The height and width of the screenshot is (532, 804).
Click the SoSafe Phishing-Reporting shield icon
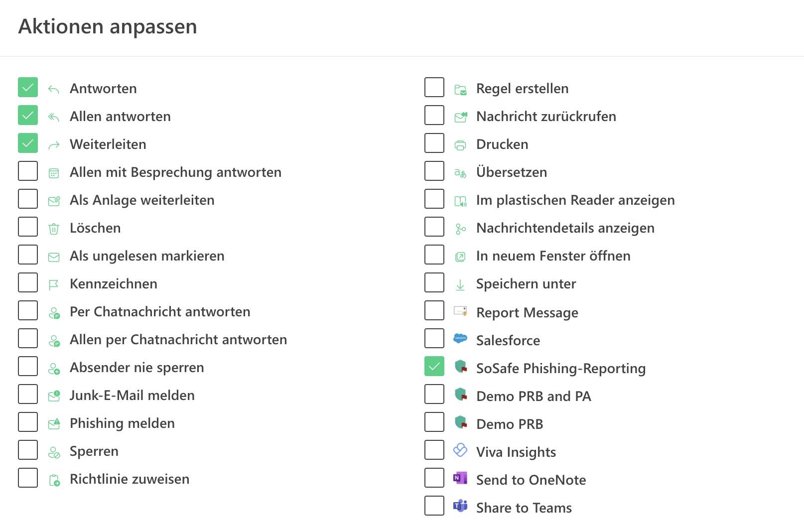coord(461,367)
